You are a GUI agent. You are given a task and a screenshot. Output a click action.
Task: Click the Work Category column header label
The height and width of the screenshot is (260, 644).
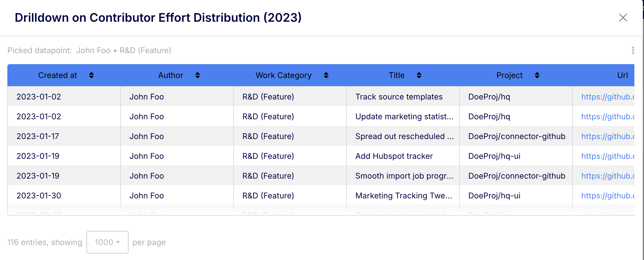(283, 75)
